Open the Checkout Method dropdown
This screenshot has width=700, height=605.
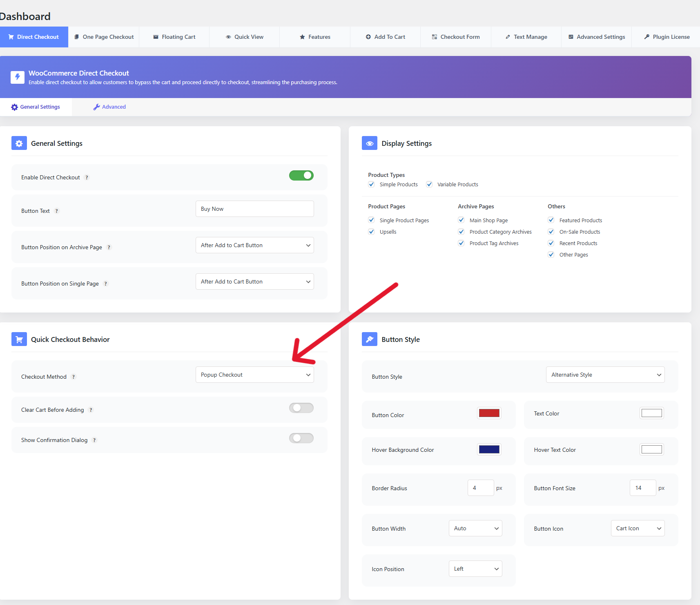[255, 375]
